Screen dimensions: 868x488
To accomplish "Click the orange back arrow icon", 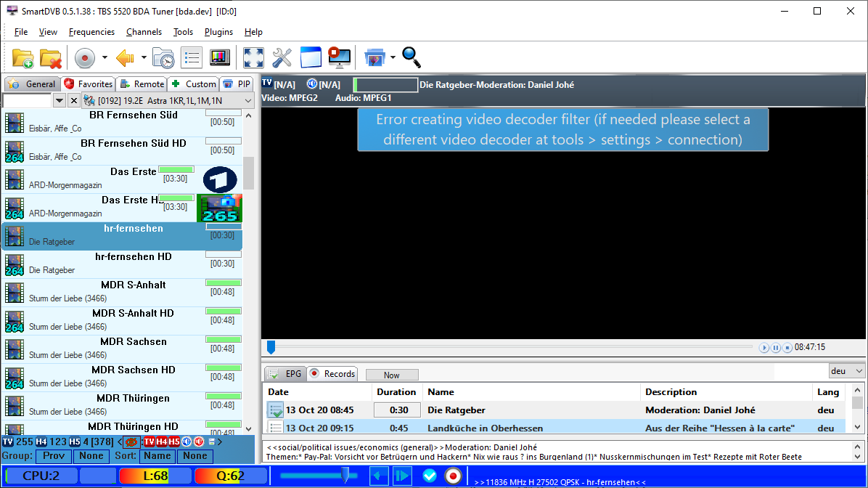I will (x=125, y=57).
